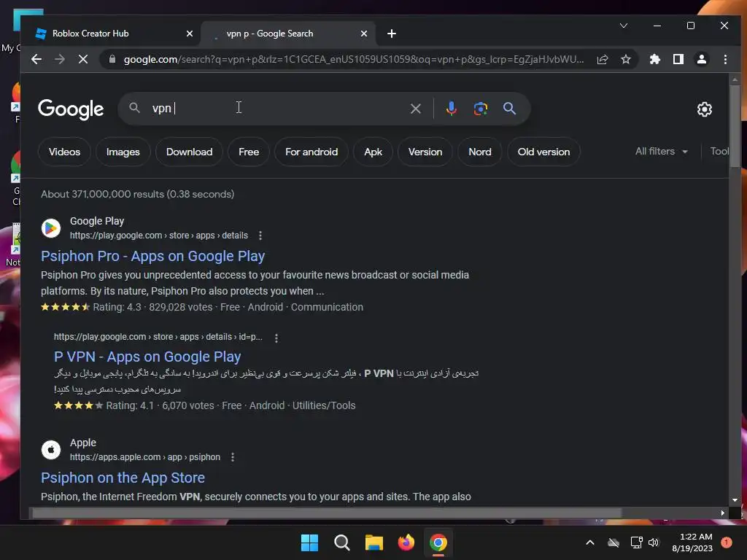This screenshot has width=747, height=560.
Task: Open the taskbar clock and date
Action: click(693, 542)
